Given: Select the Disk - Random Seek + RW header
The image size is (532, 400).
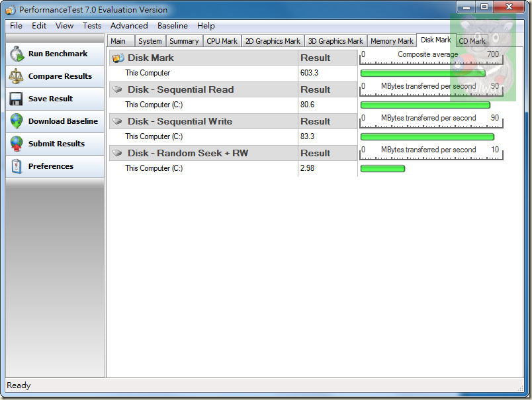Looking at the screenshot, I should point(188,153).
